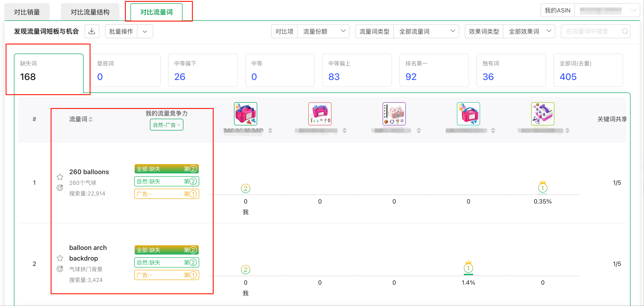Click the search magnifier icon
The image size is (644, 306).
tap(625, 31)
